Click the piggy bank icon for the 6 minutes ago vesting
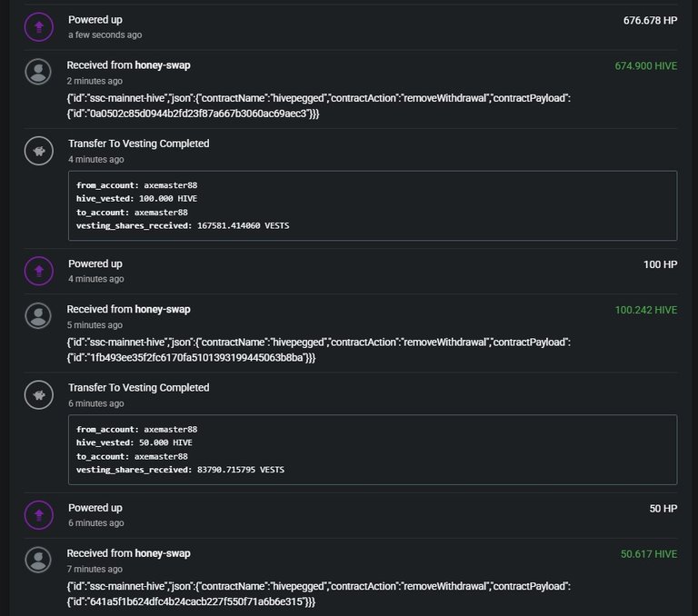 pyautogui.click(x=39, y=395)
